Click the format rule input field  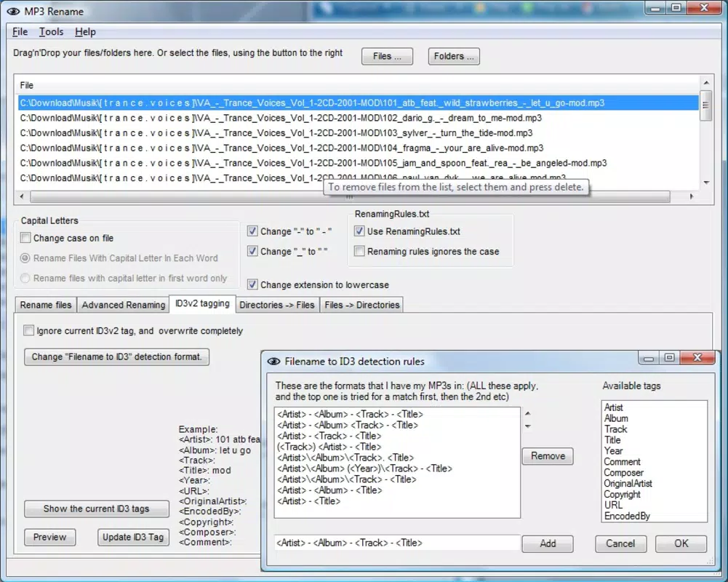point(397,543)
